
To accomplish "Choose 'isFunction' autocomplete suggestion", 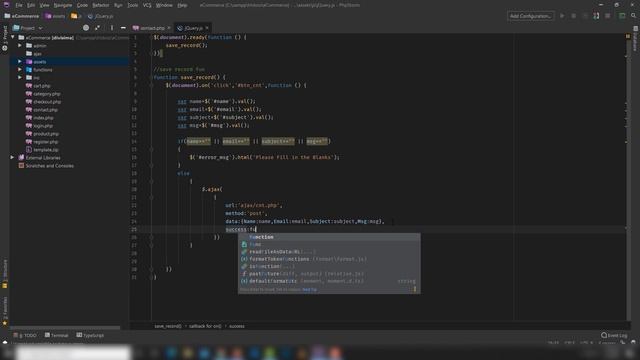I will pos(329,267).
